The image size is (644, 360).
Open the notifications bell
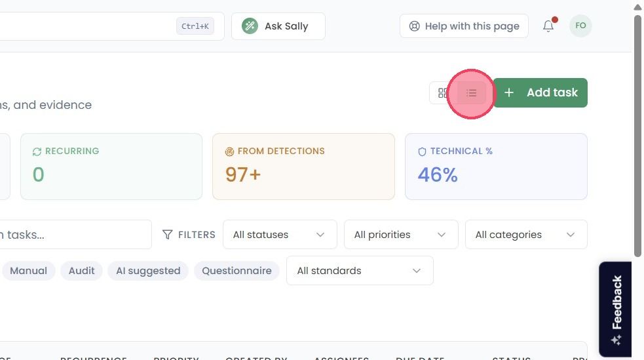pyautogui.click(x=548, y=26)
